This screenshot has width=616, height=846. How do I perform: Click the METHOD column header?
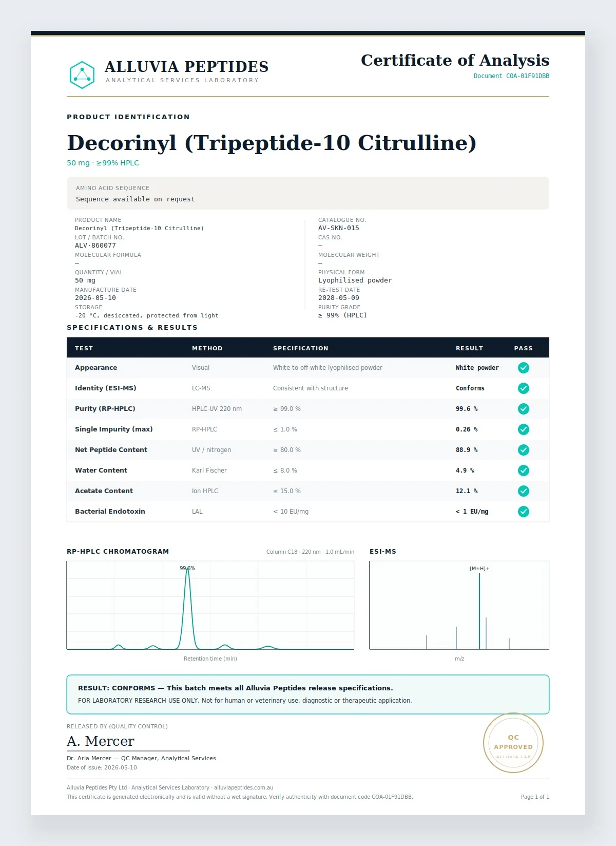pyautogui.click(x=207, y=348)
